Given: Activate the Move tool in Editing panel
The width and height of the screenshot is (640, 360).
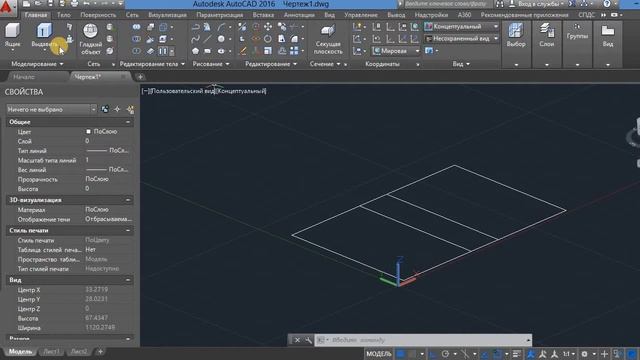Looking at the screenshot, I should pyautogui.click(x=268, y=27).
